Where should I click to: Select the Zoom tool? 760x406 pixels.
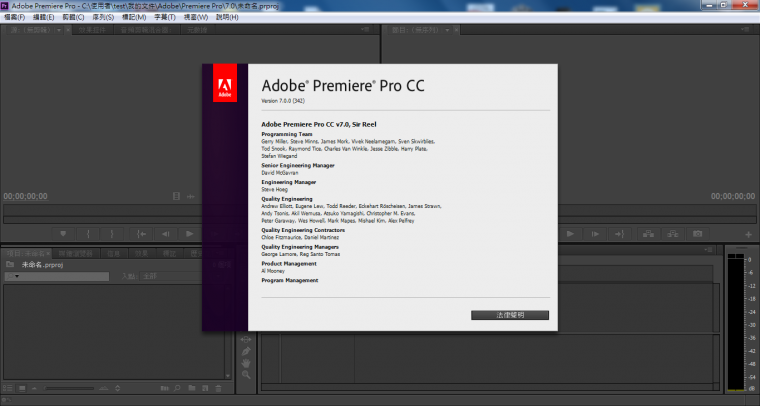246,375
